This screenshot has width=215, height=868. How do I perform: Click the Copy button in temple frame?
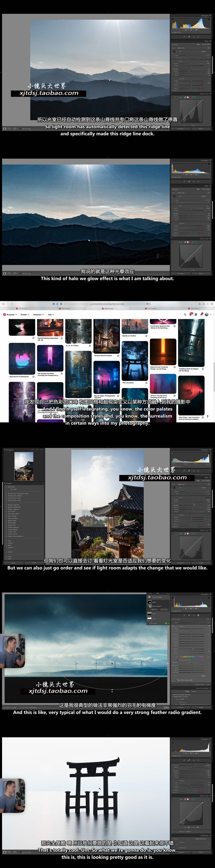[x=13, y=563]
